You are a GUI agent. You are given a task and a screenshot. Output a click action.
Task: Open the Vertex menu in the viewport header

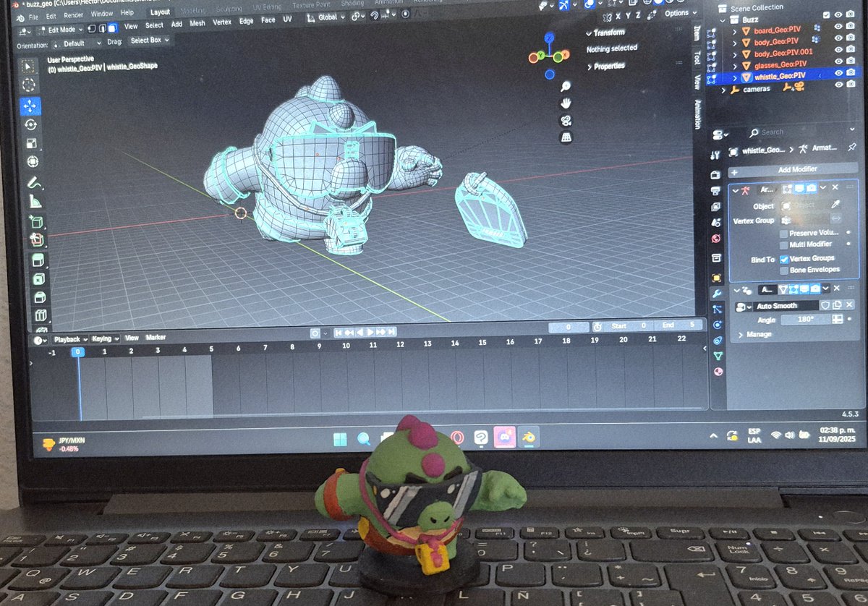[x=221, y=22]
